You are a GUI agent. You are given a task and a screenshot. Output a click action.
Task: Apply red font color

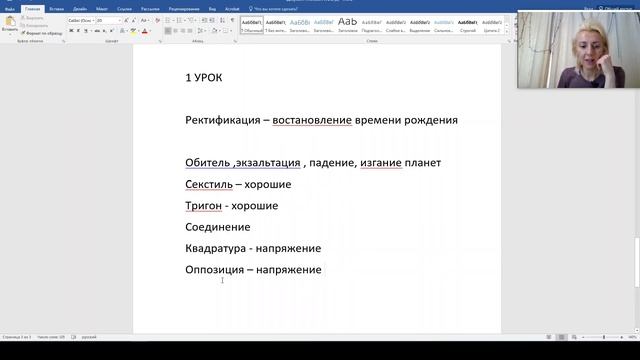pyautogui.click(x=144, y=31)
